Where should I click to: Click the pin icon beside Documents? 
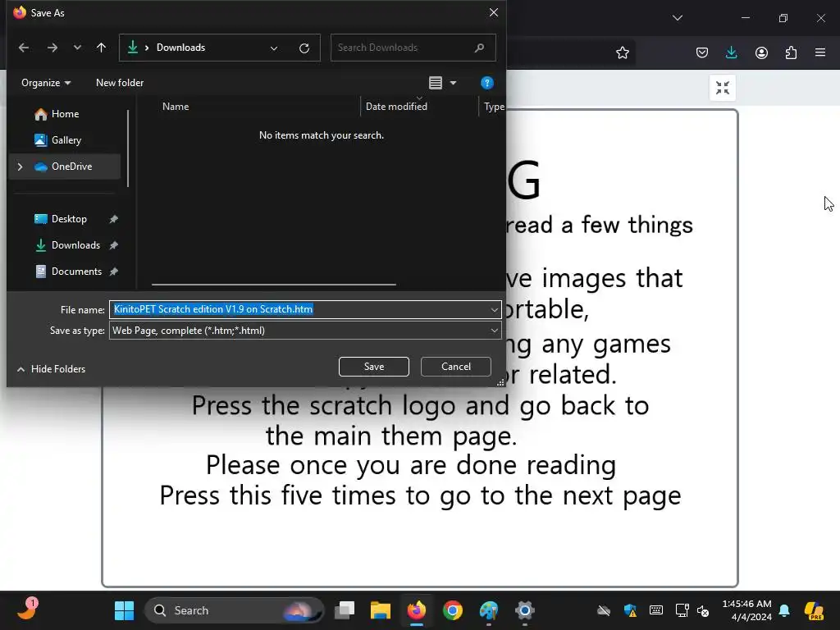[113, 272]
